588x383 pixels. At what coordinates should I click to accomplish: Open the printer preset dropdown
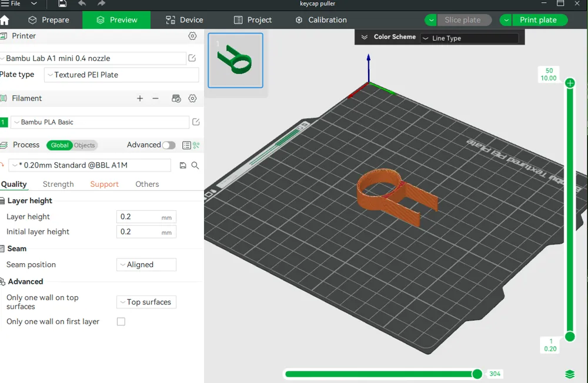[x=93, y=59]
